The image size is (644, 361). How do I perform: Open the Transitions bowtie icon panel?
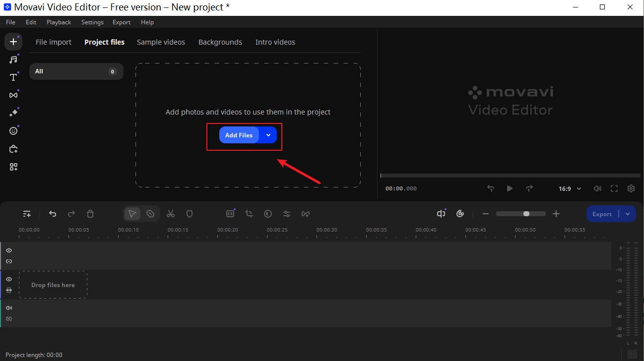tap(13, 95)
